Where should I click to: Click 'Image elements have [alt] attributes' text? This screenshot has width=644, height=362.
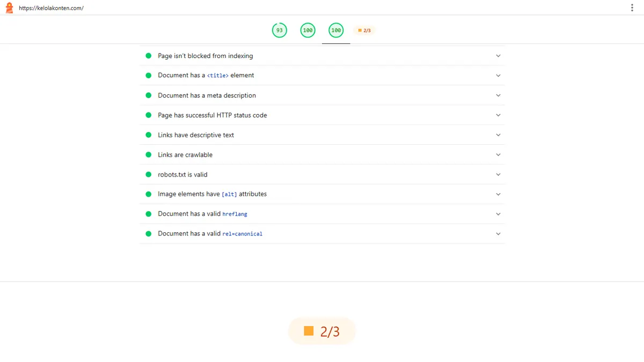pos(213,194)
